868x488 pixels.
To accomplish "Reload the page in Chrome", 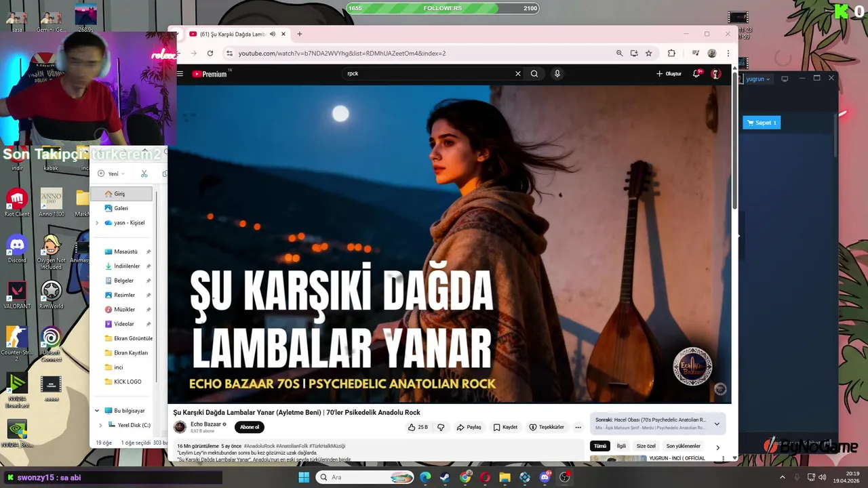I will (x=210, y=53).
